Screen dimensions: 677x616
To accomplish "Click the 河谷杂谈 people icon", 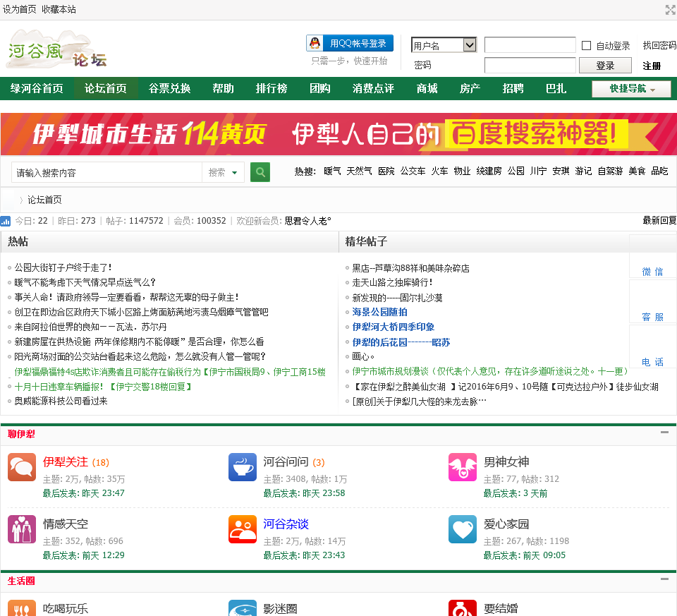I will point(243,529).
